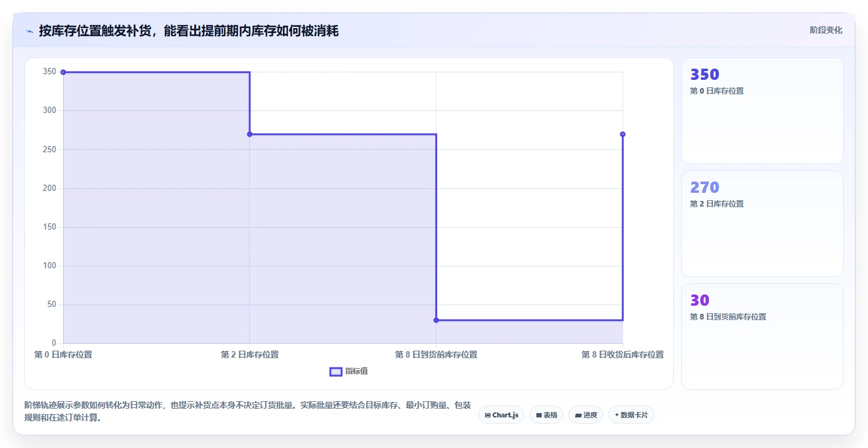This screenshot has width=868, height=448.
Task: Click the x-axis label 第 8 日收货后库存位置
Action: [623, 354]
